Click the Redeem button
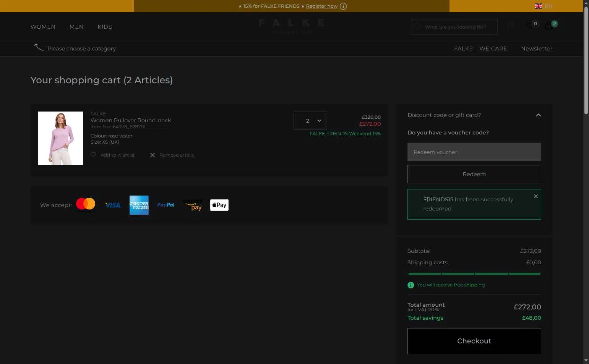This screenshot has width=589, height=364. click(474, 174)
